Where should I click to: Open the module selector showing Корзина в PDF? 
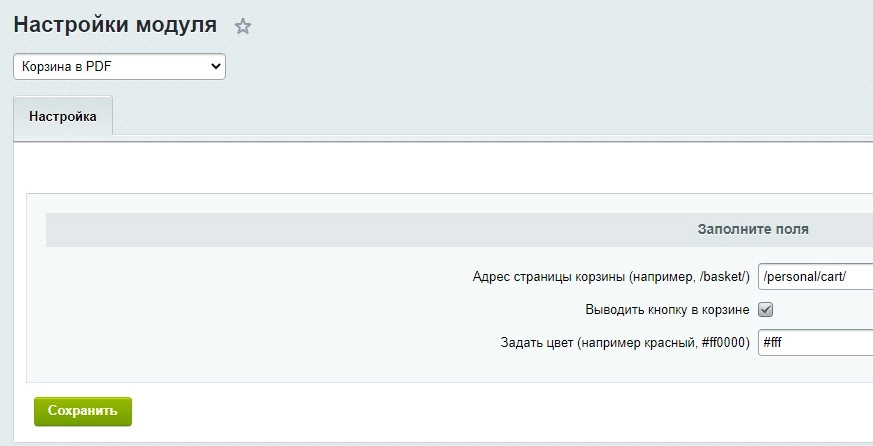(119, 66)
